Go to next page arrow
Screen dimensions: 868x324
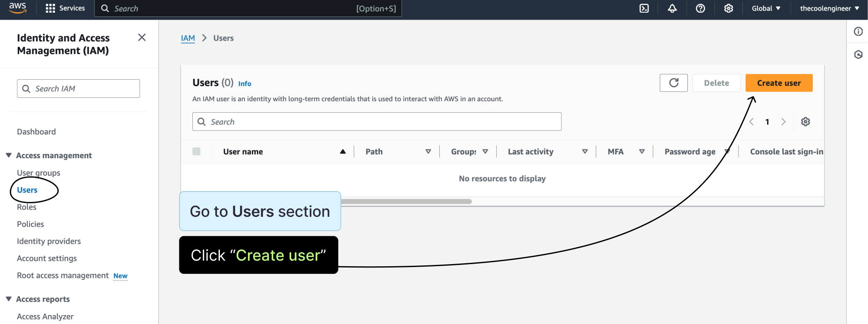pos(783,121)
